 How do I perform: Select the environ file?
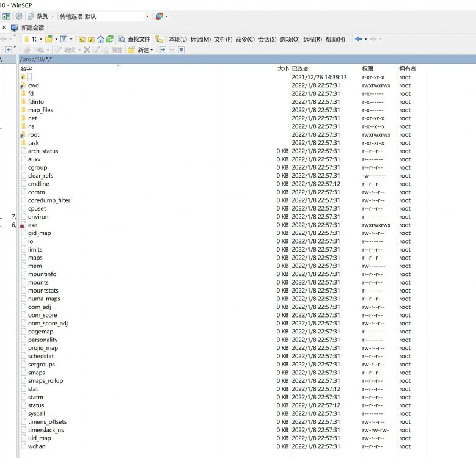pyautogui.click(x=38, y=217)
